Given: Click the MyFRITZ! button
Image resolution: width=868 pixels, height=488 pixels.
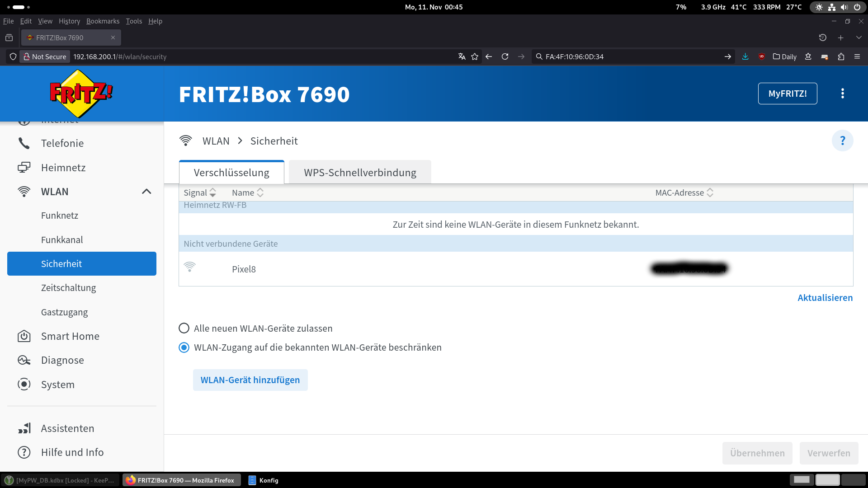Looking at the screenshot, I should [788, 94].
